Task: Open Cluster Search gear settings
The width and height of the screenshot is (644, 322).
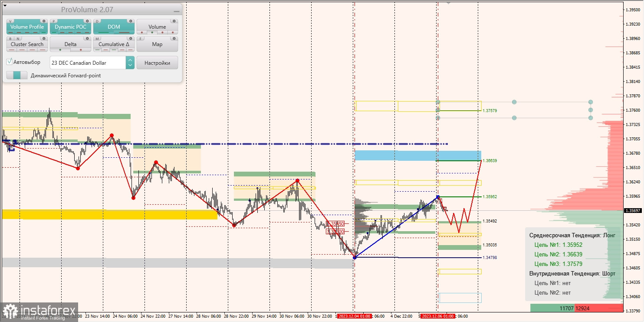Action: click(x=44, y=38)
